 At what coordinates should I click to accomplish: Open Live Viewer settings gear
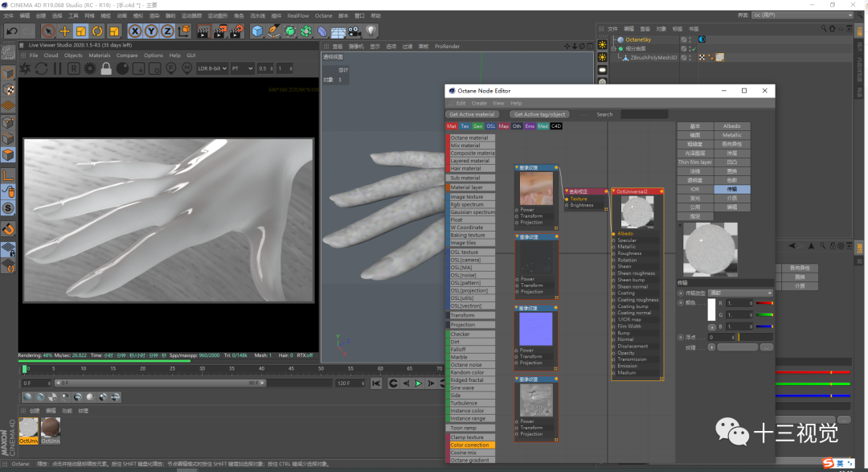pos(90,68)
